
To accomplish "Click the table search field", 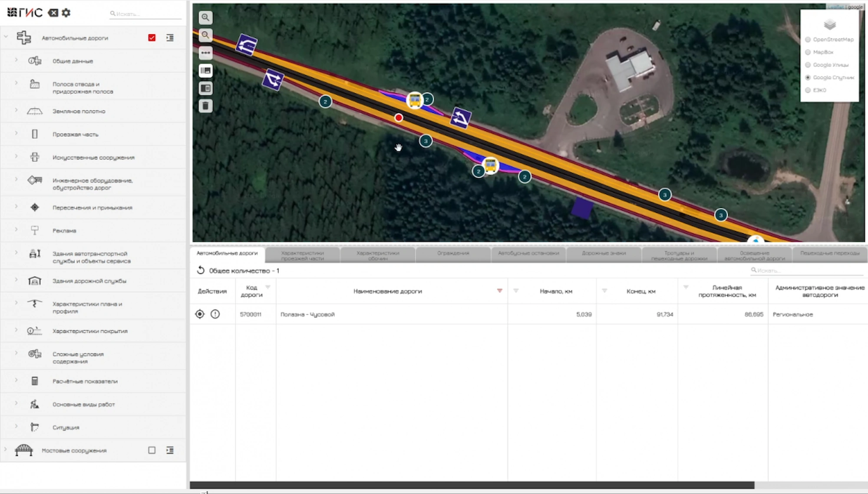I will point(808,270).
